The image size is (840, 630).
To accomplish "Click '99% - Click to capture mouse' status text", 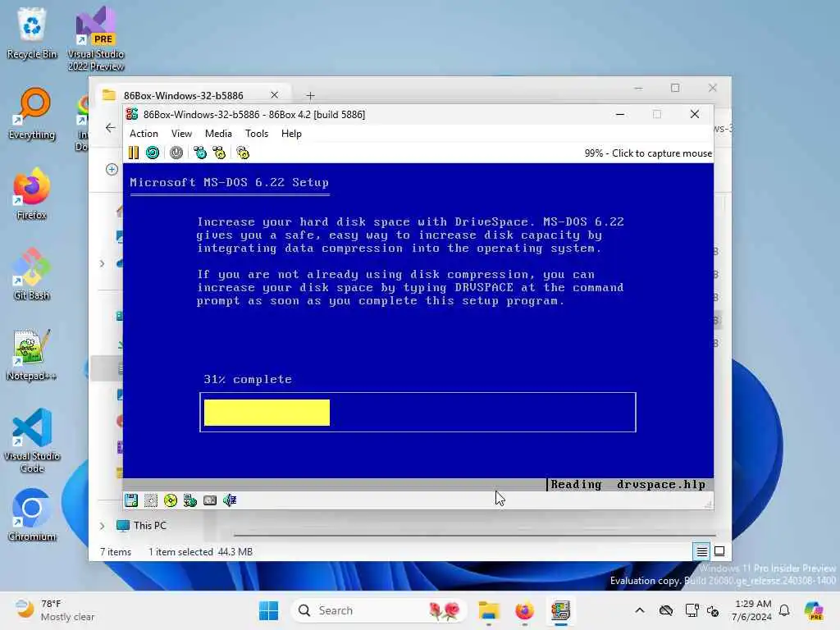I will point(648,153).
